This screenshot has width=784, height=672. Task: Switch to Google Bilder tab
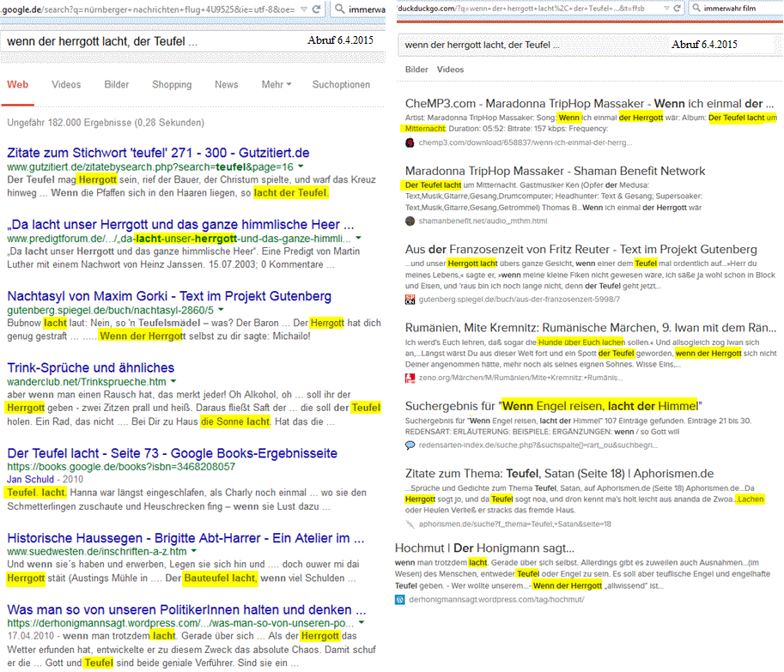click(x=117, y=84)
